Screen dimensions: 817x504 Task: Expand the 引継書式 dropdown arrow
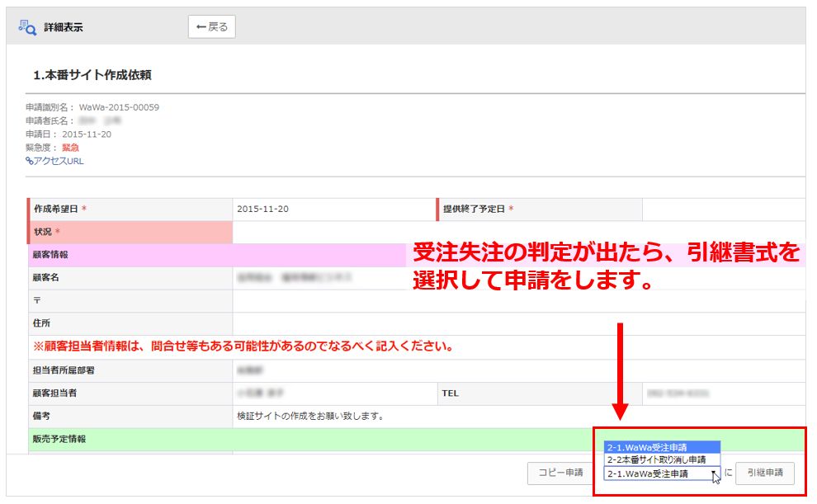point(713,473)
